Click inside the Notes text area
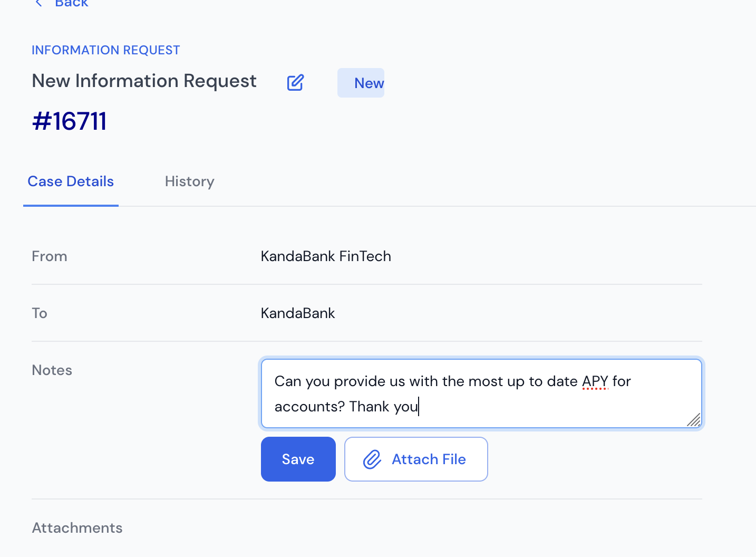 coord(481,393)
